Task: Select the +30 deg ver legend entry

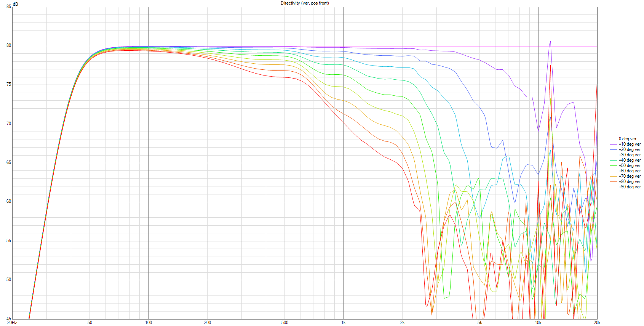Action: [625, 155]
